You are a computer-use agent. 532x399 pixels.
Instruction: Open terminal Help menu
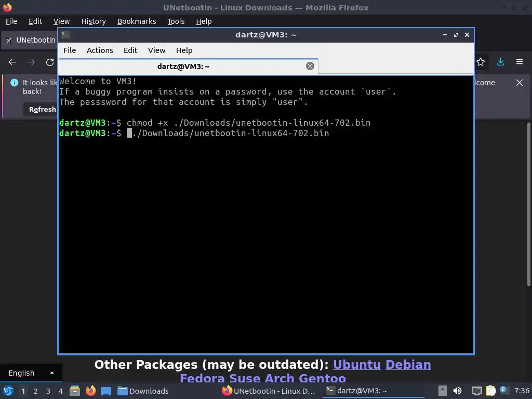pos(184,50)
